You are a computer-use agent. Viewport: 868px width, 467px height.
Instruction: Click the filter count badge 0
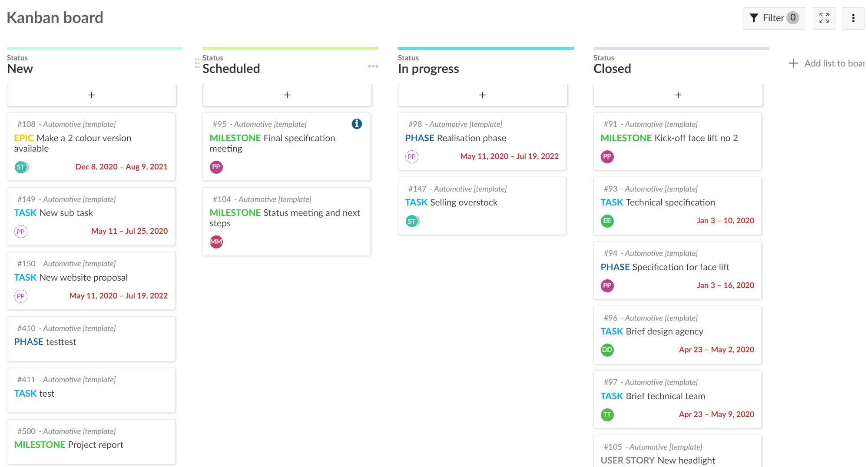point(793,18)
